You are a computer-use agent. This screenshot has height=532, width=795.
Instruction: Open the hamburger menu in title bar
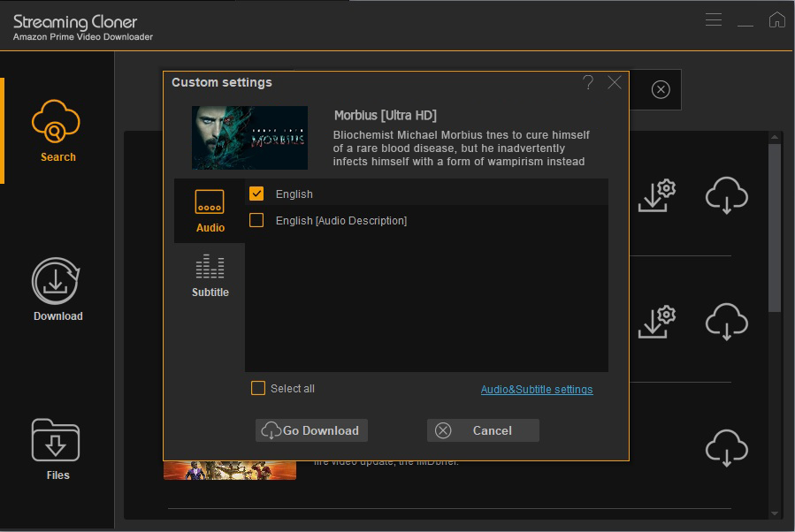pos(714,19)
